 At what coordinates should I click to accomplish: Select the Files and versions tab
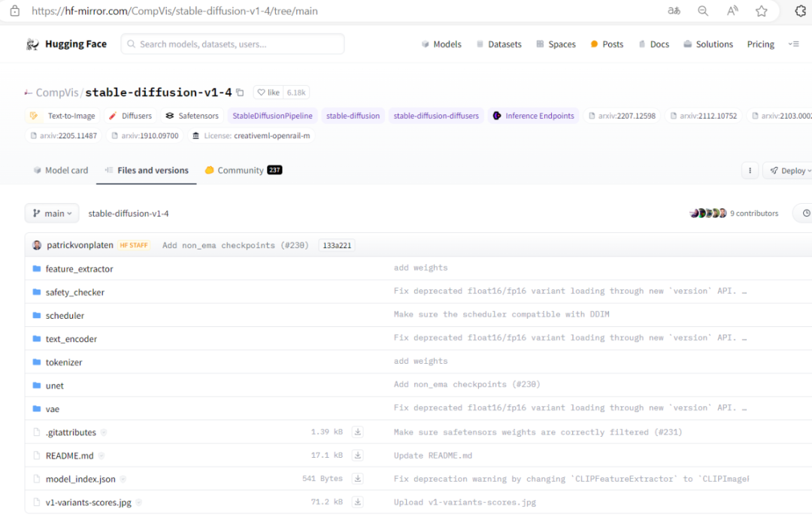(x=147, y=171)
